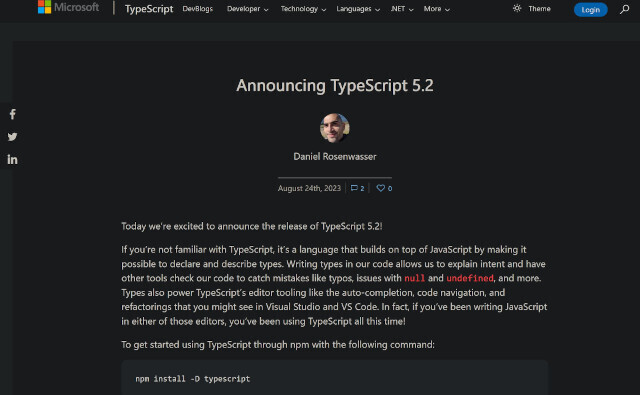Screen dimensions: 640x395
Task: Click the Announcing TypeScript 5.2 title
Action: coord(335,85)
